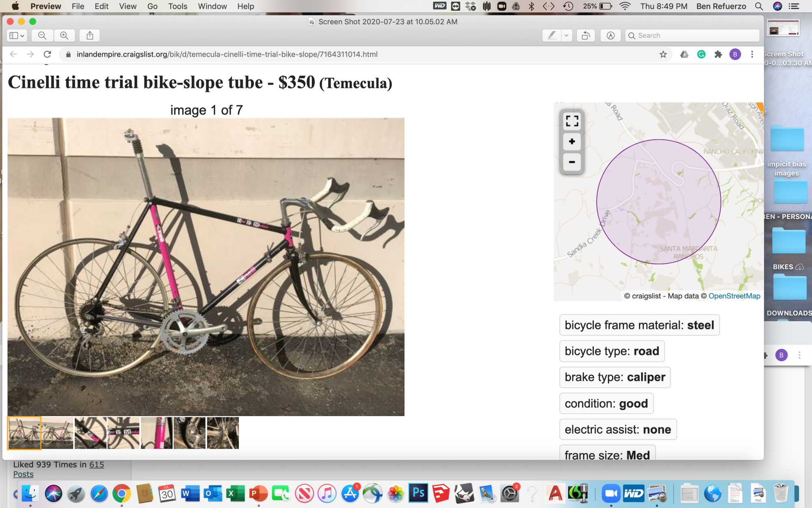This screenshot has height=508, width=812.
Task: Open the Markup toolbar icon
Action: [x=610, y=36]
